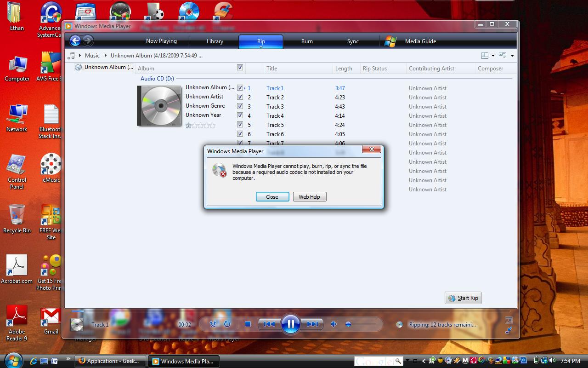Toggle the select-all tracks checkbox in header

[240, 68]
